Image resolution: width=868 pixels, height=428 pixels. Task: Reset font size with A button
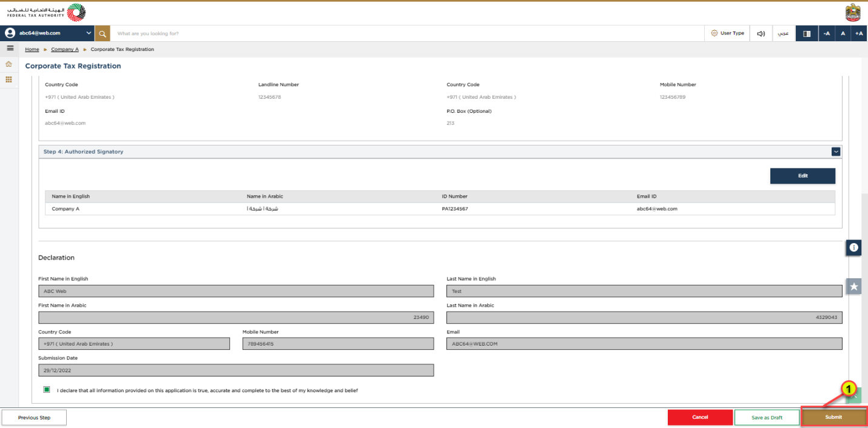click(843, 33)
